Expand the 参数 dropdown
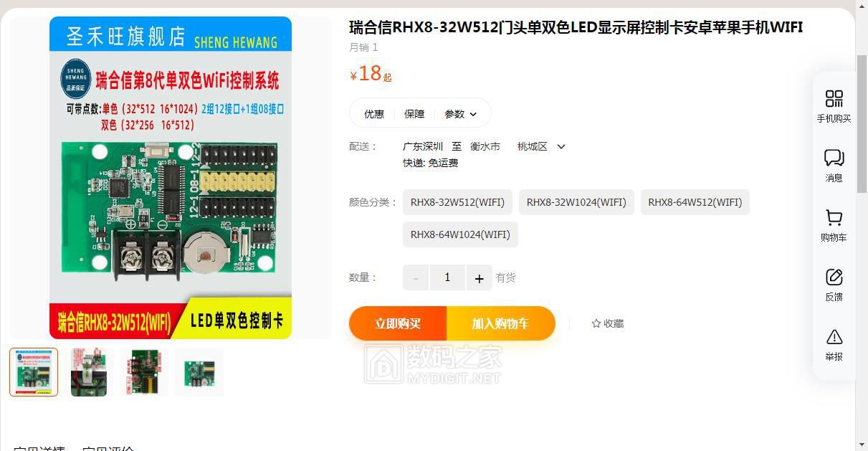This screenshot has height=451, width=868. point(460,114)
